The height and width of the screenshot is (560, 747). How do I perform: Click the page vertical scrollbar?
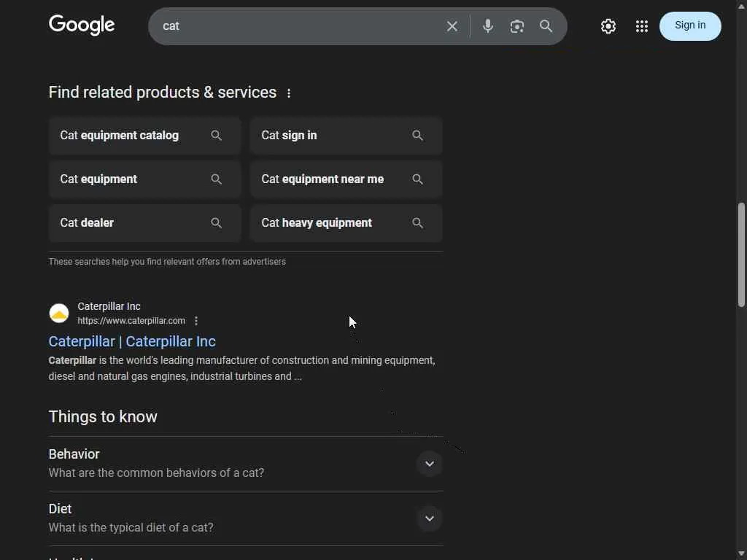pyautogui.click(x=741, y=255)
